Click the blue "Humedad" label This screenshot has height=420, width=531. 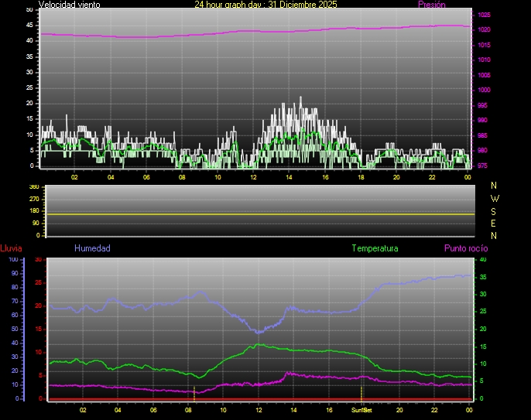point(92,248)
